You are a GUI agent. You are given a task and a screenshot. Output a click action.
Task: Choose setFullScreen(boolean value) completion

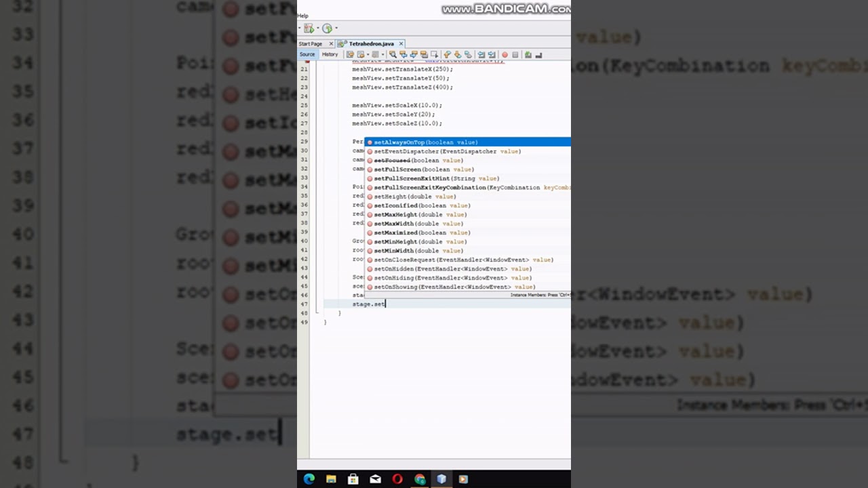pyautogui.click(x=468, y=169)
